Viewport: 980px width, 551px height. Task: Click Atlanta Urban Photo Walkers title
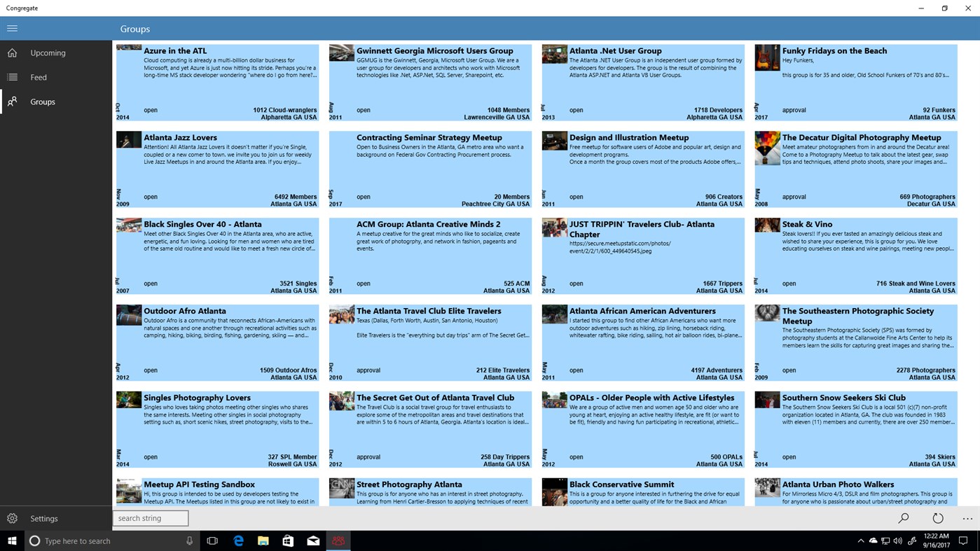point(838,484)
